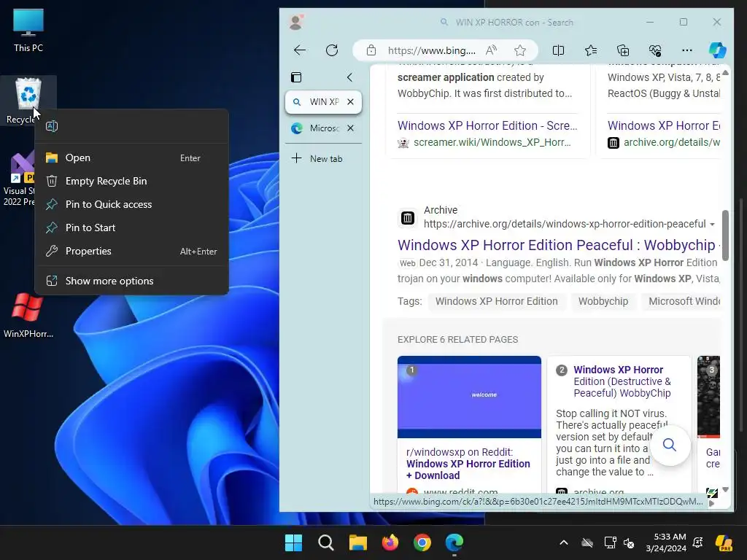Select the WinXPHorr... desktop shortcut

28,315
